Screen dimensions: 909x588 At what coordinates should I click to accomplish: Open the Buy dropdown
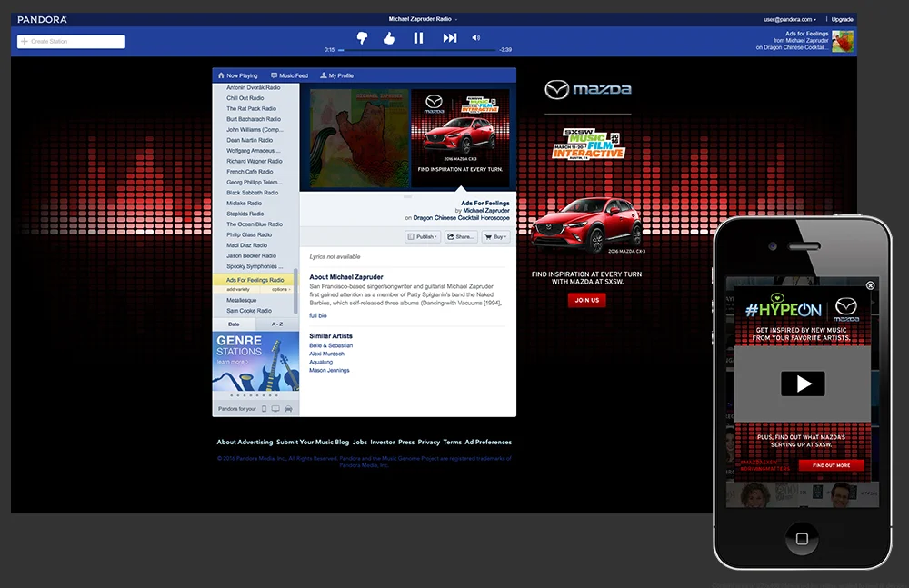495,236
